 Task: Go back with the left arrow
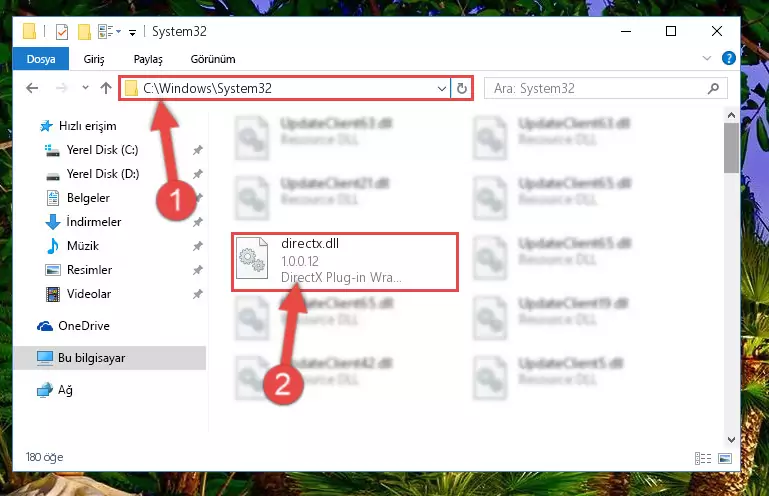pos(32,88)
